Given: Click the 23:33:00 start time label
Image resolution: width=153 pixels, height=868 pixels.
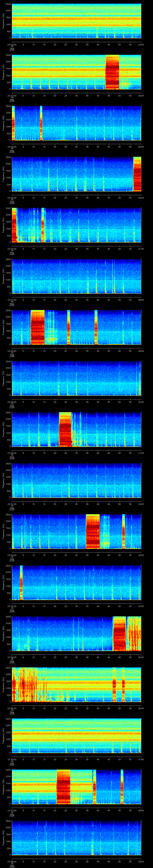Looking at the screenshot, I should coord(12,606).
